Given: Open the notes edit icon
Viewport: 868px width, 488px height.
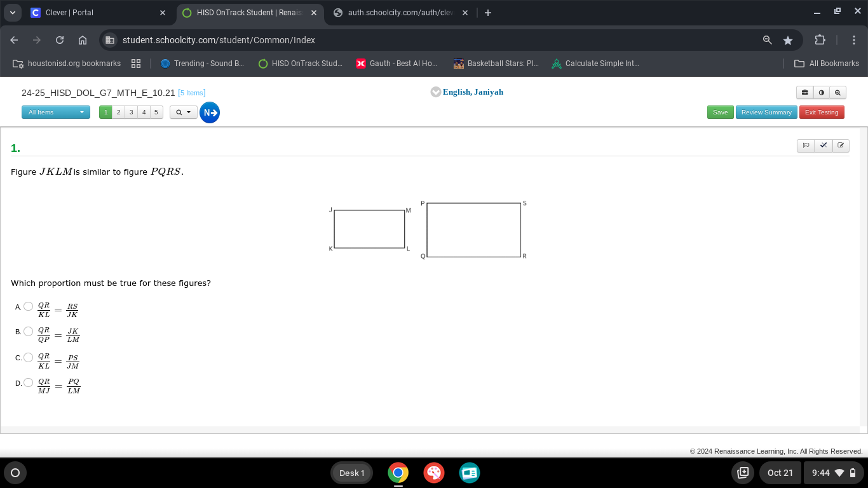Looking at the screenshot, I should pyautogui.click(x=841, y=146).
